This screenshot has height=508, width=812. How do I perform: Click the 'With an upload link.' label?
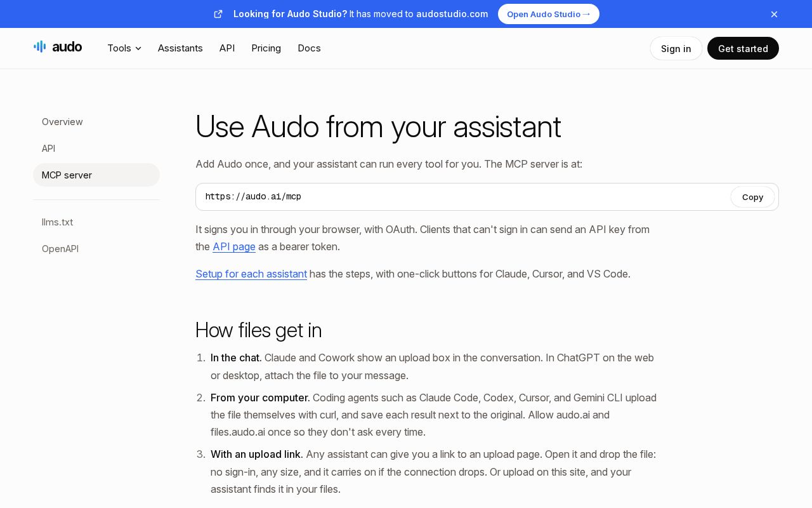257,454
